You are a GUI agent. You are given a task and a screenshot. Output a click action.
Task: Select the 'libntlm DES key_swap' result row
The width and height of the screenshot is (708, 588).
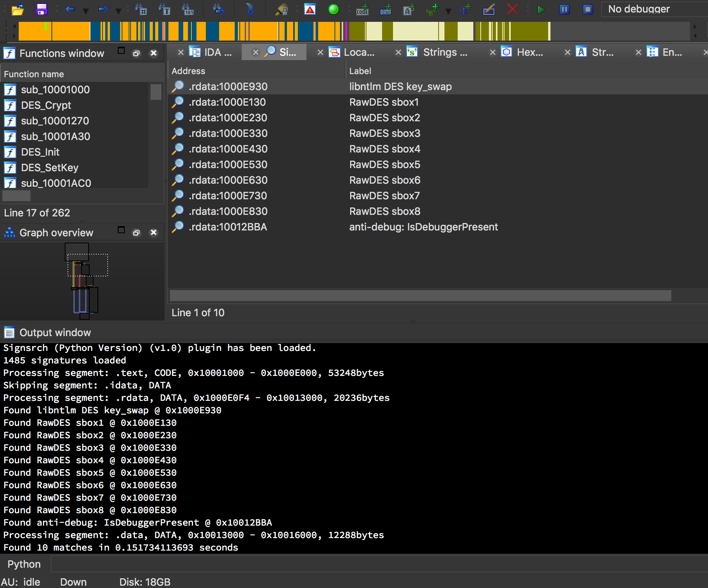click(x=438, y=87)
